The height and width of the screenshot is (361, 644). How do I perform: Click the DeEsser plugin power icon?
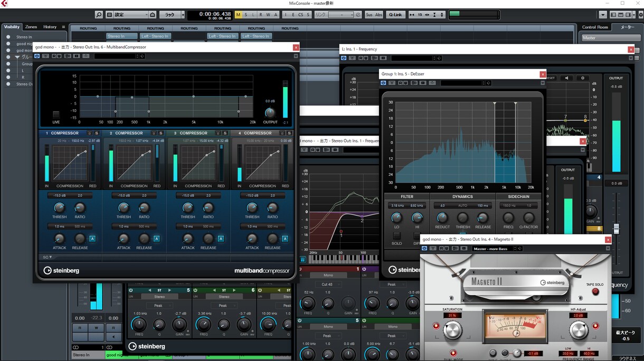tap(383, 83)
